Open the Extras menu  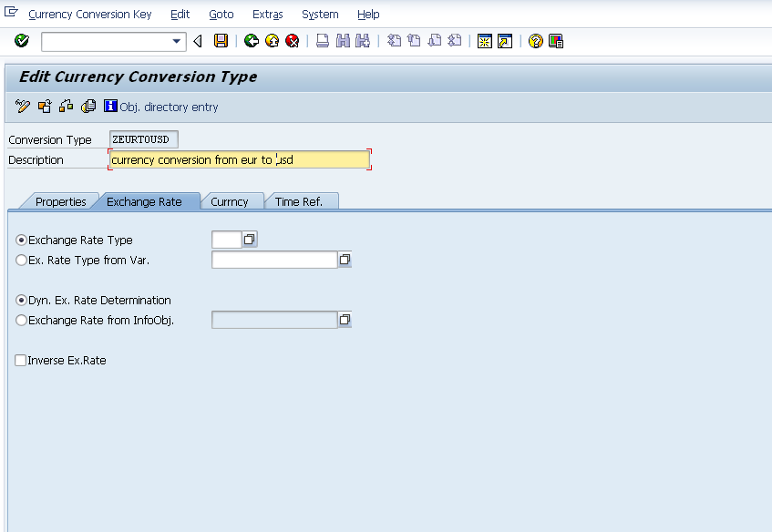267,15
